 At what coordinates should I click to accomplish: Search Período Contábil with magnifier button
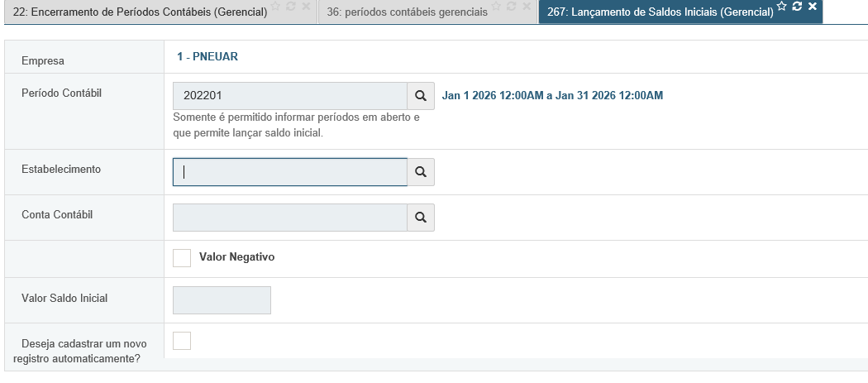click(421, 96)
